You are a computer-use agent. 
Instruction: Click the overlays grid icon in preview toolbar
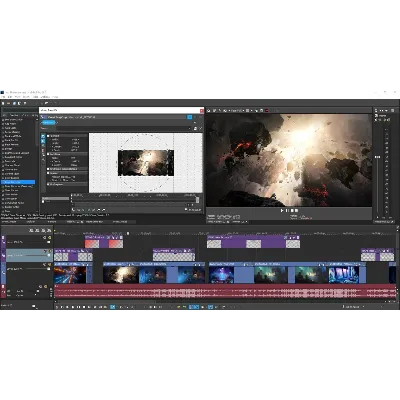point(248,110)
